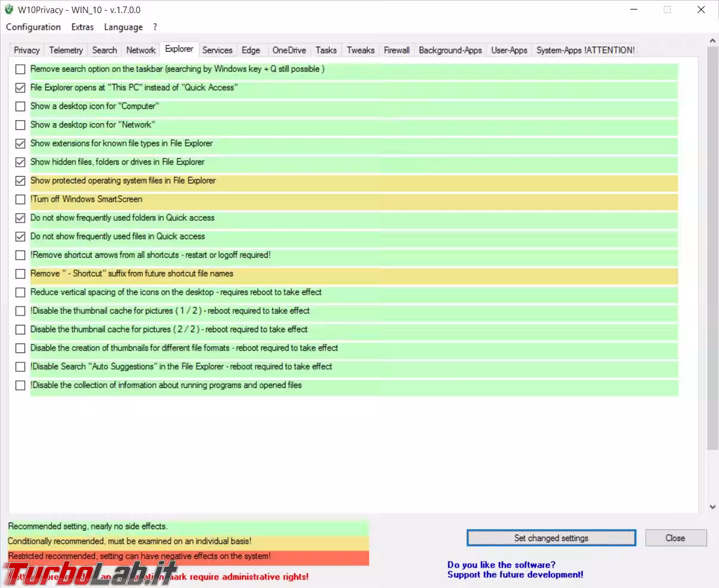Toggle 'Show a desktop icon for Network'
The image size is (719, 588).
coord(20,125)
